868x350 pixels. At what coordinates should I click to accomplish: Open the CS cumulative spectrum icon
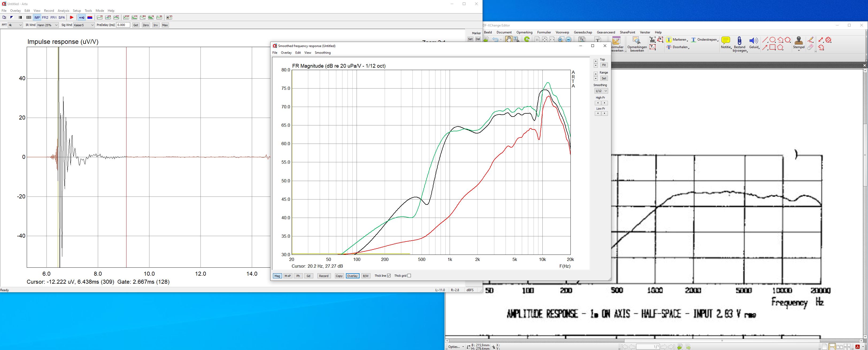click(151, 18)
